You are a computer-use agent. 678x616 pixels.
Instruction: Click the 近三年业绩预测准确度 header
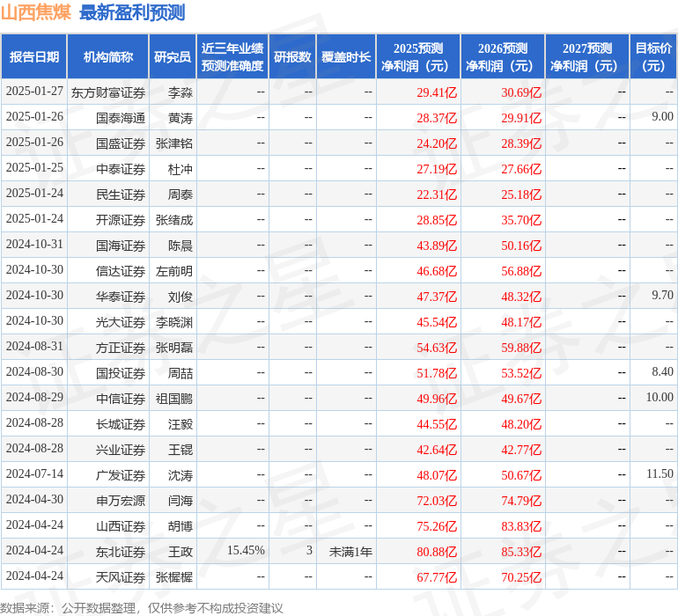coord(232,56)
